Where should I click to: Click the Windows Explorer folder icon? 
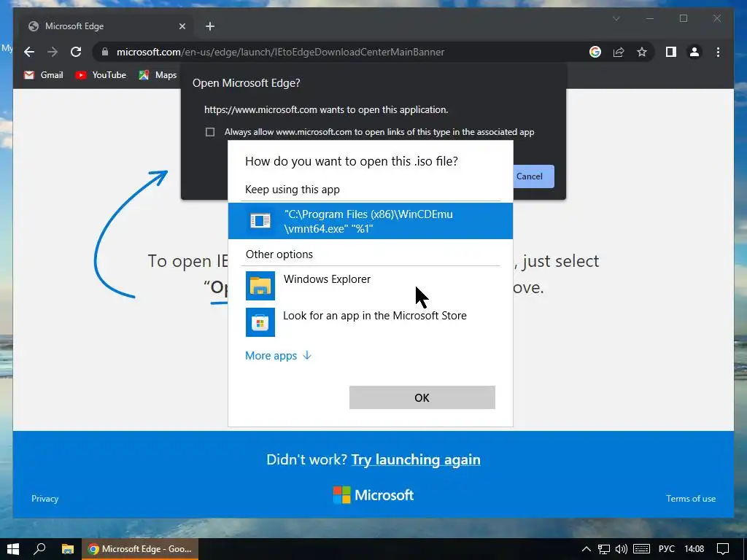tap(260, 286)
